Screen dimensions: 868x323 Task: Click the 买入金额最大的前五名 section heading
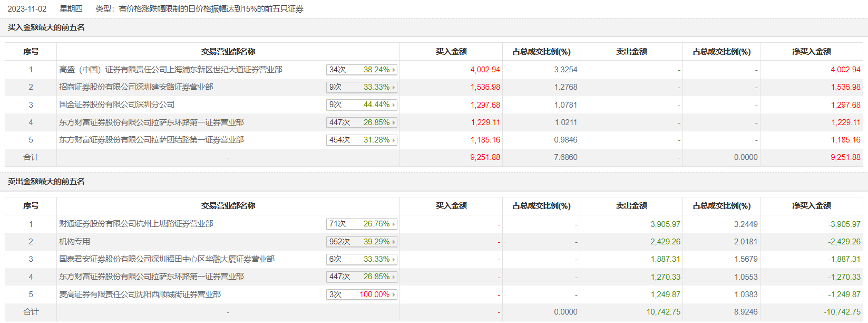point(46,27)
